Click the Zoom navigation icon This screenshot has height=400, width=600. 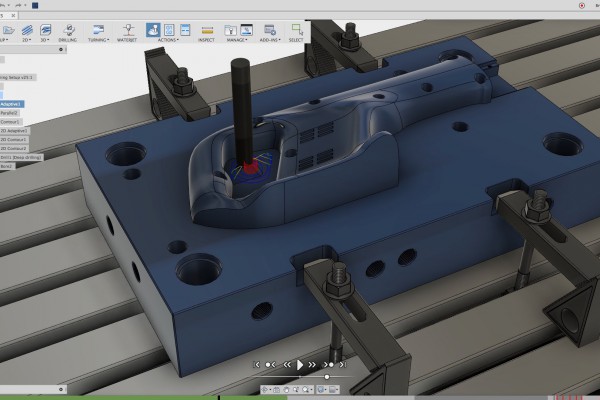296,390
